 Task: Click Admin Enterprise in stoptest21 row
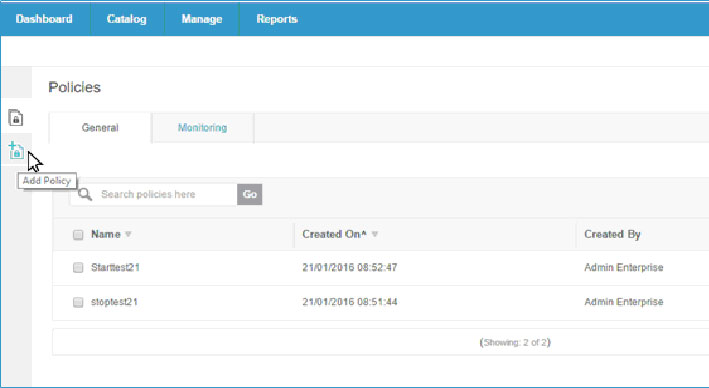click(624, 302)
